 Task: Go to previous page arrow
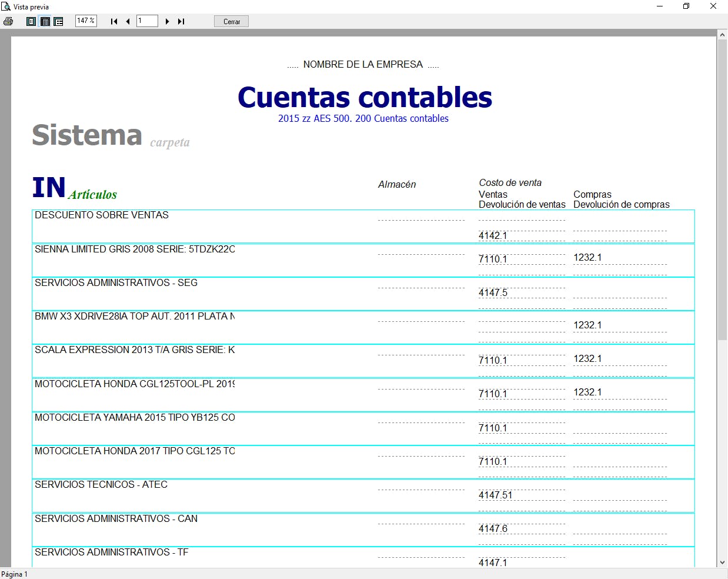[128, 21]
